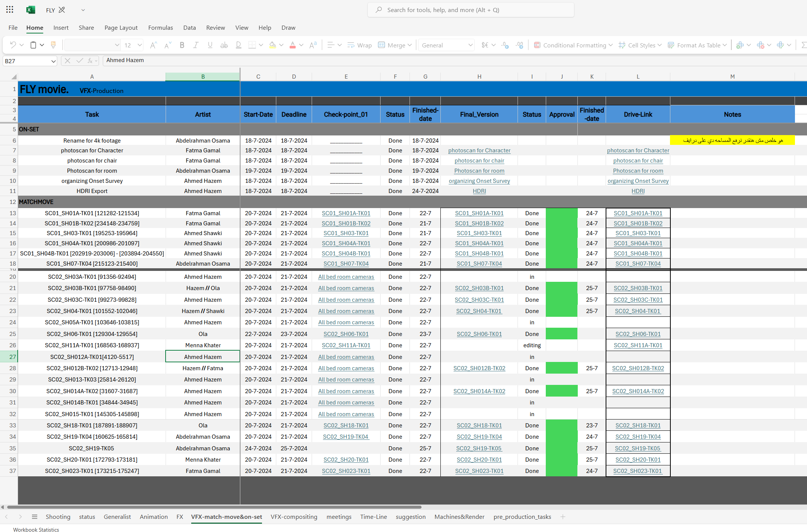Click the Undo icon
807x532 pixels.
[x=13, y=45]
